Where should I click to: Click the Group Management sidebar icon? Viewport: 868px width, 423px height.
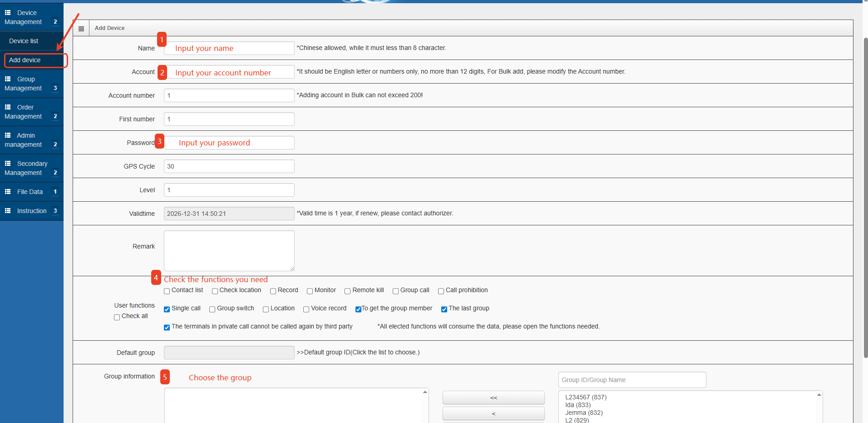coord(7,79)
